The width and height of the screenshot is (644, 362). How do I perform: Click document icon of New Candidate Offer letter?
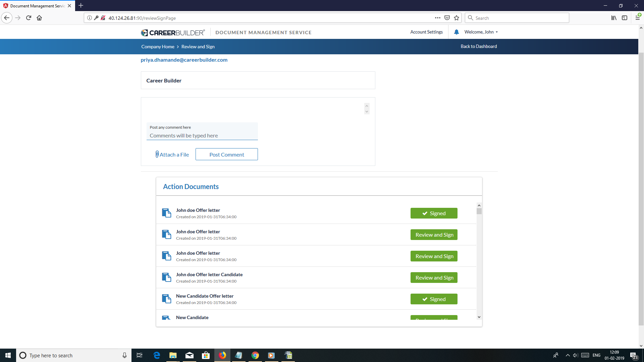[166, 299]
